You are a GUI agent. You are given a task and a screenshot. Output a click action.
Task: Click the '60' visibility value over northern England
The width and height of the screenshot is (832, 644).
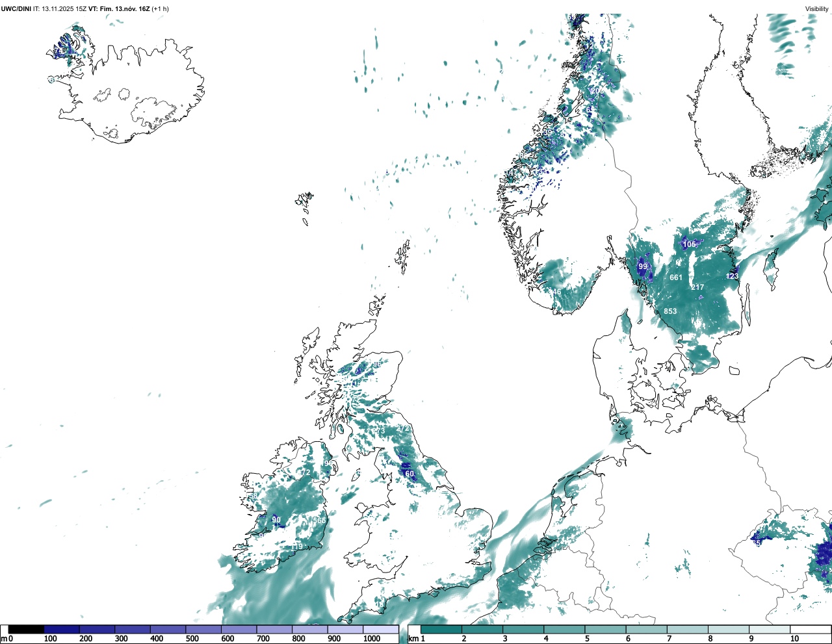[x=409, y=474]
